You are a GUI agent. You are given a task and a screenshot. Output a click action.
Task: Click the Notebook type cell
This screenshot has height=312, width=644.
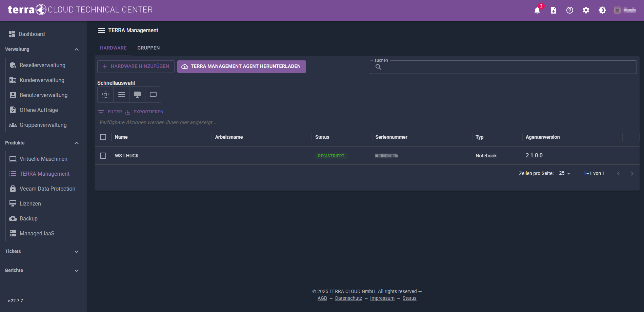pyautogui.click(x=486, y=156)
